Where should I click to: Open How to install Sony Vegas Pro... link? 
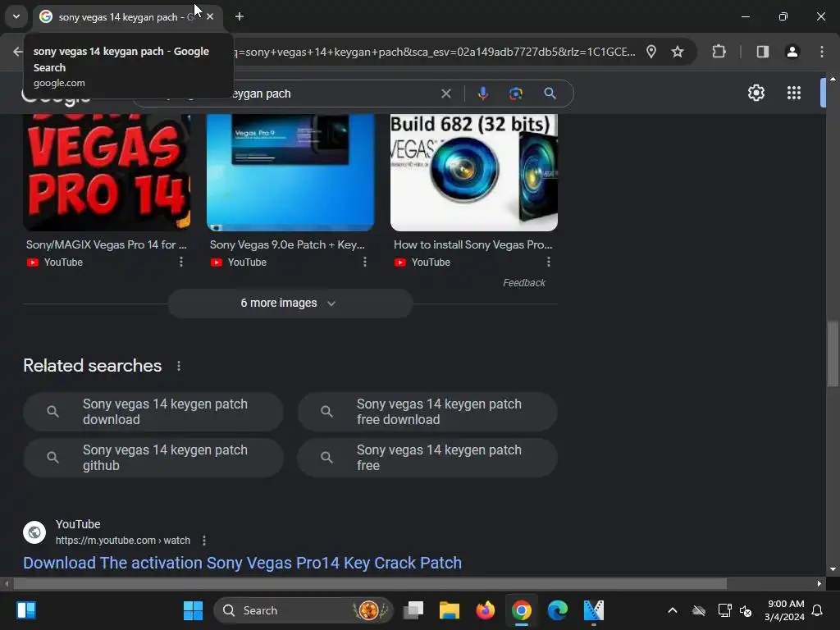pos(473,244)
